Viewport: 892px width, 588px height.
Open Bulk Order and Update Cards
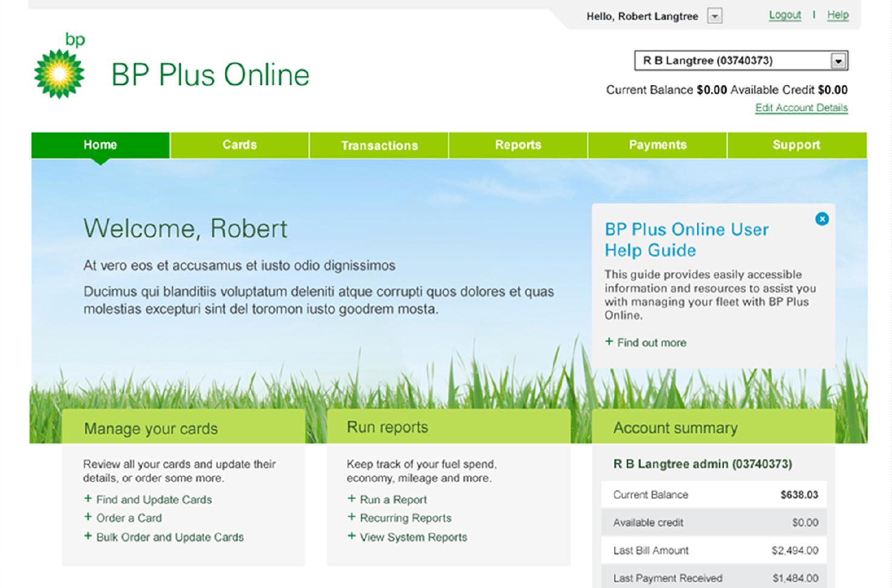(x=164, y=537)
